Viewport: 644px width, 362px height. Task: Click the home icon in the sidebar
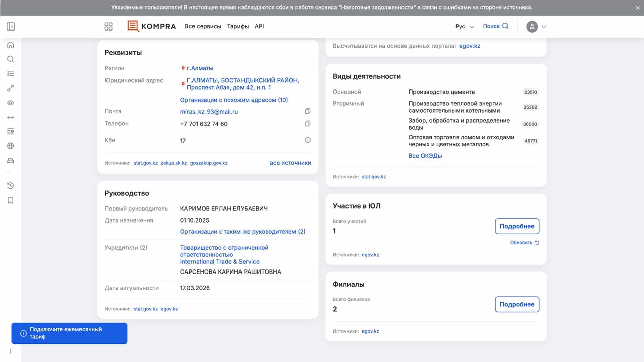tap(11, 45)
